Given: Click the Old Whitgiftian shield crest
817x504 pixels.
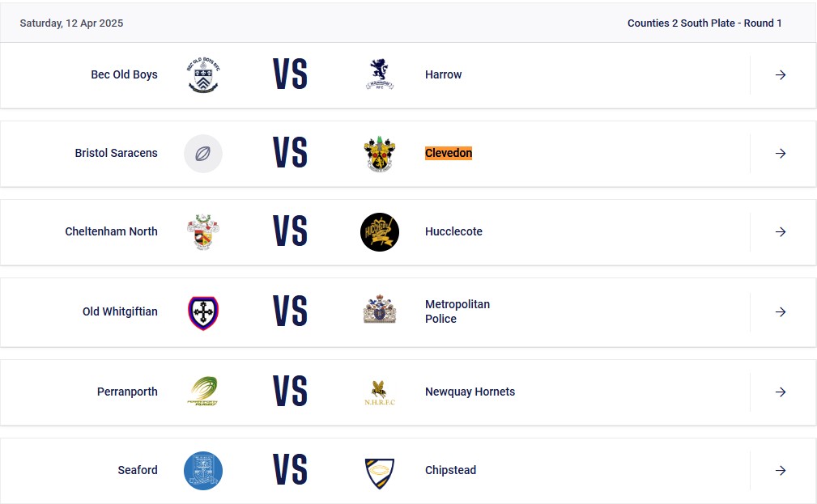Looking at the screenshot, I should (203, 312).
